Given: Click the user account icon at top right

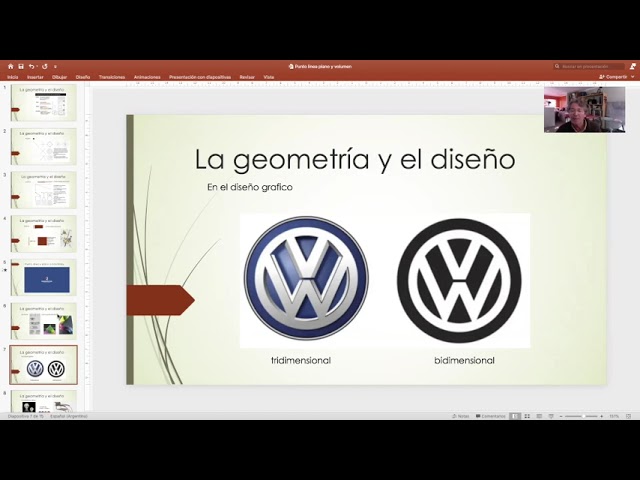Looking at the screenshot, I should [x=633, y=66].
